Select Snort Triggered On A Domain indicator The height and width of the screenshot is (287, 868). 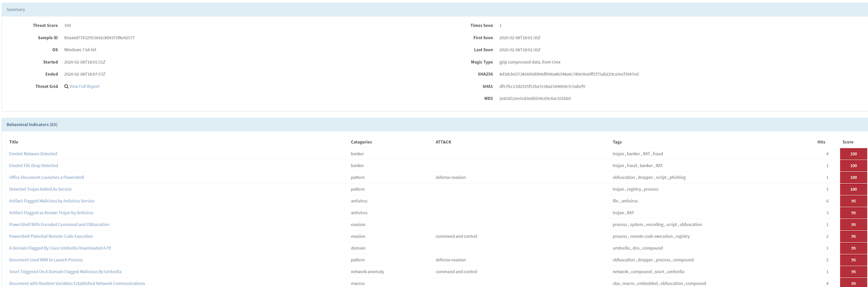coord(66,272)
